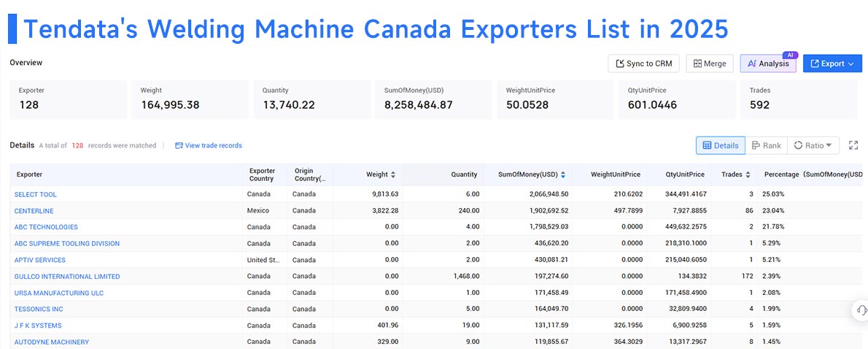The height and width of the screenshot is (349, 868).
Task: Open exporter ABC TECHNOLOGIES
Action: [x=46, y=227]
